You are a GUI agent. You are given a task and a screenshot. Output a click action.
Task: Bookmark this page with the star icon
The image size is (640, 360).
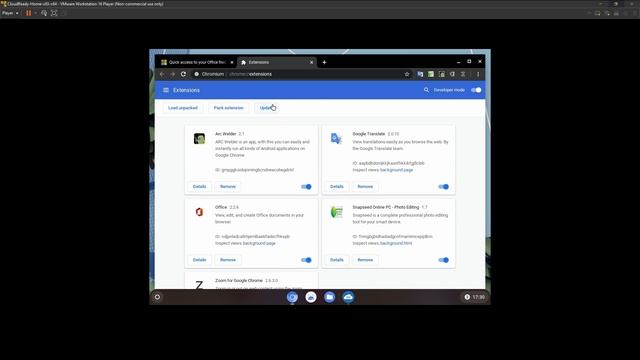click(407, 74)
